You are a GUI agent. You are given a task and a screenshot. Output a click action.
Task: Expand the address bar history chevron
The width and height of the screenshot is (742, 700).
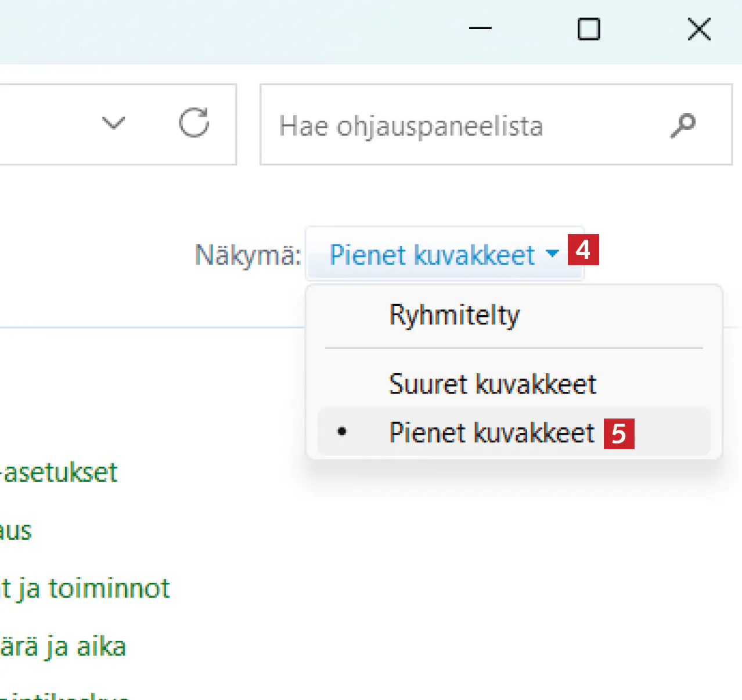click(x=113, y=123)
